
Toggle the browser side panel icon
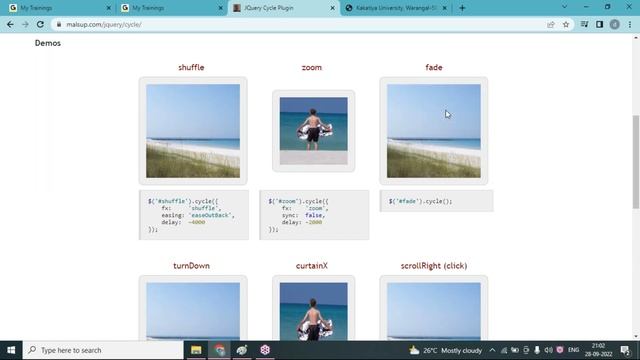point(600,24)
